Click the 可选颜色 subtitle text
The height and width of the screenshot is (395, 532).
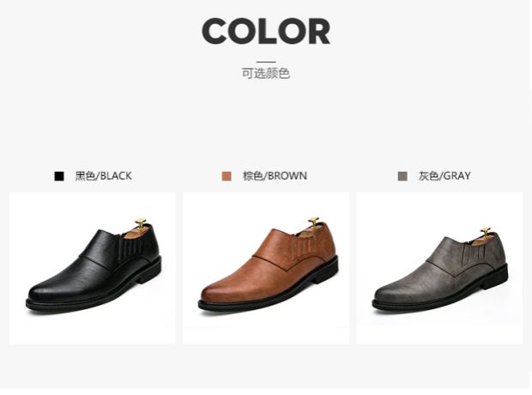266,73
